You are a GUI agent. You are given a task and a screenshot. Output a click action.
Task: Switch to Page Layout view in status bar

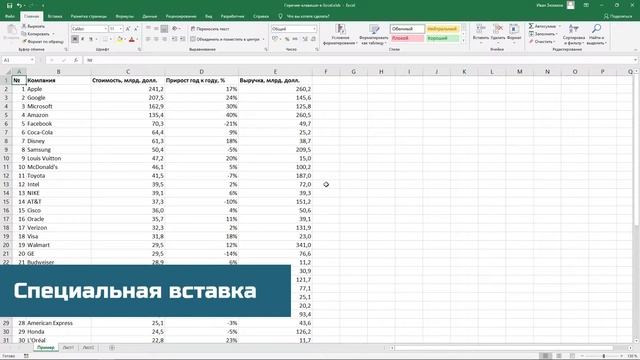click(559, 356)
